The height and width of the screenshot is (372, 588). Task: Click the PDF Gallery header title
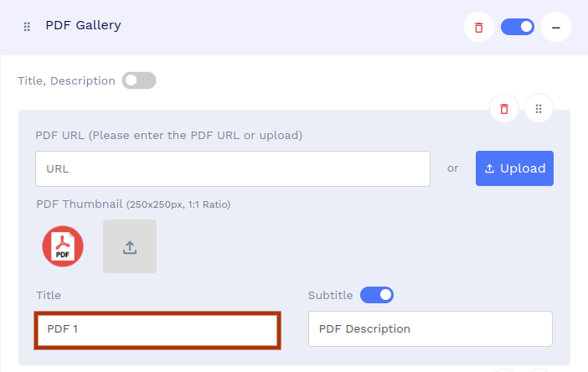coord(83,25)
